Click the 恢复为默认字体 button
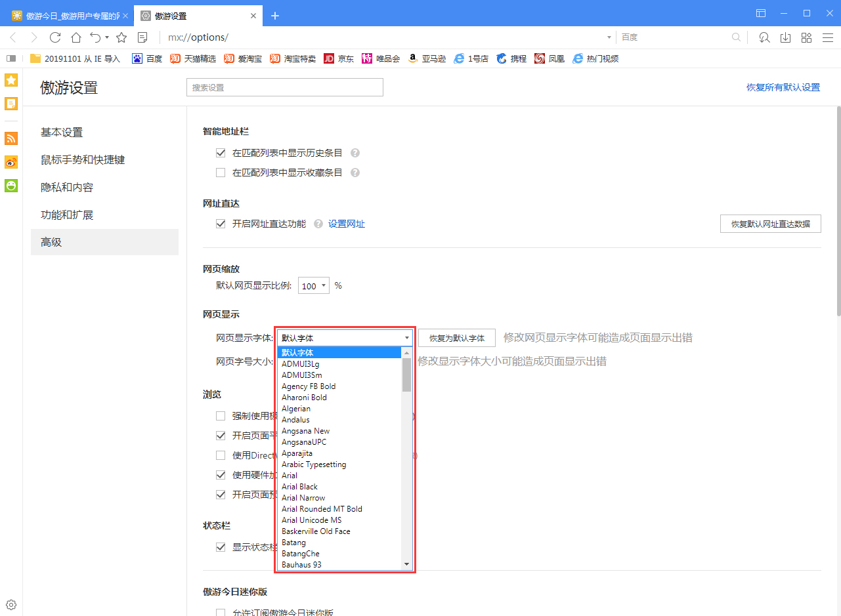 [x=457, y=337]
